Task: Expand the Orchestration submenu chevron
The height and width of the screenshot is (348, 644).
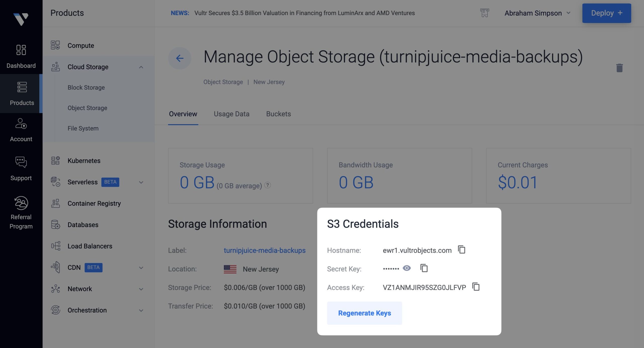Action: point(141,310)
